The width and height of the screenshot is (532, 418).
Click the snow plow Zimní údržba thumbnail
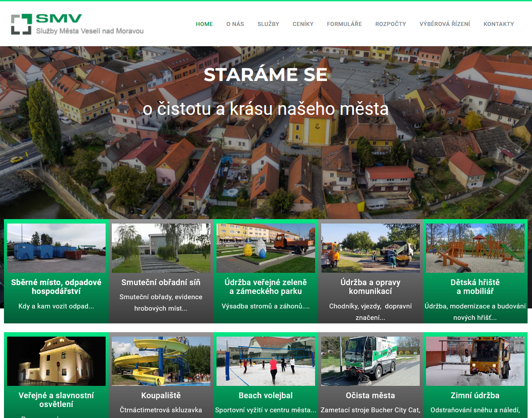click(475, 361)
